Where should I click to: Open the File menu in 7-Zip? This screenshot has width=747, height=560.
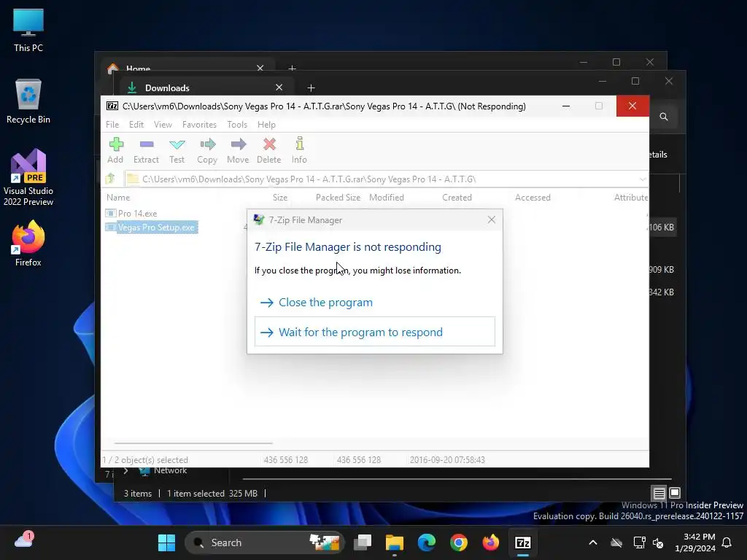[x=112, y=124]
